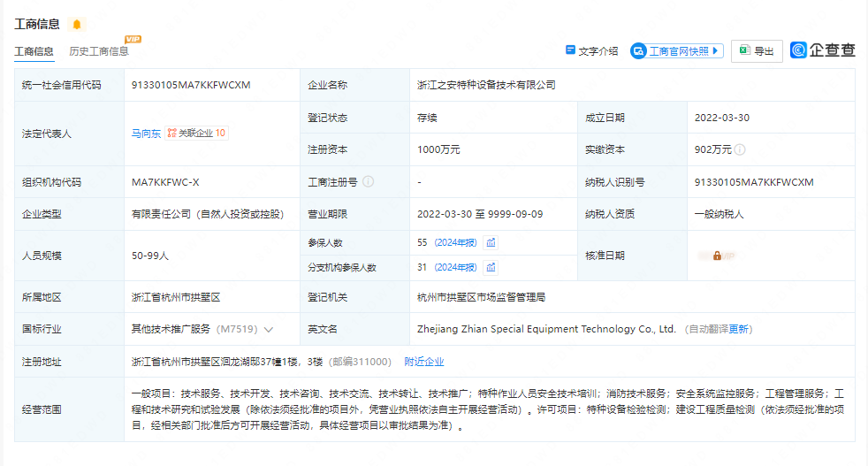Click the unified credit code 91330105MA7KKFWCXM

tap(191, 85)
